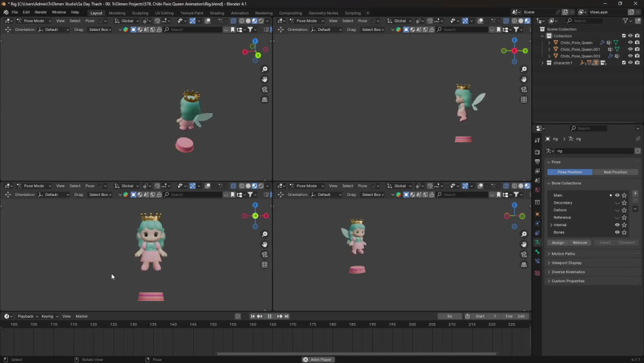
Task: Switch perspective/orthographic grid icon in top-left viewport
Action: click(265, 99)
